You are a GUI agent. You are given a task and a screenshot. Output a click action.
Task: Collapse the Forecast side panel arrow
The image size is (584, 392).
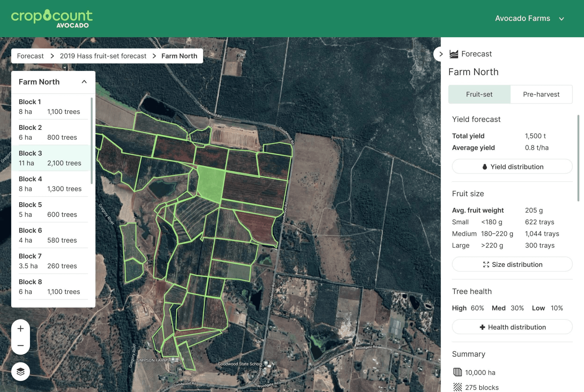[441, 54]
